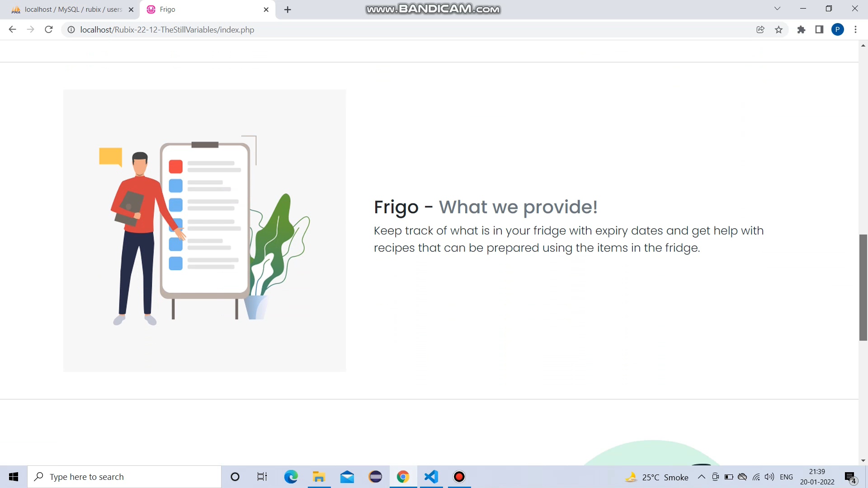Open Chrome's three-dot menu
The height and width of the screenshot is (488, 868).
pyautogui.click(x=855, y=30)
